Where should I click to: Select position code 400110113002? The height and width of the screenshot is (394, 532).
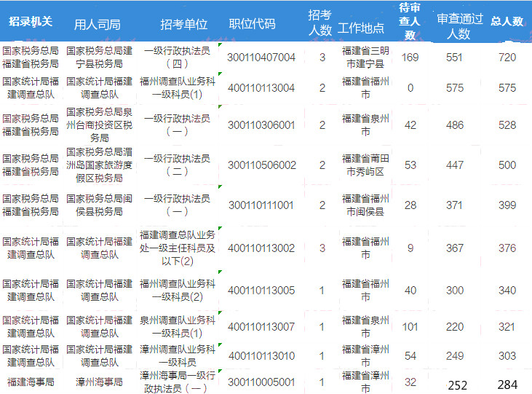tap(261, 248)
